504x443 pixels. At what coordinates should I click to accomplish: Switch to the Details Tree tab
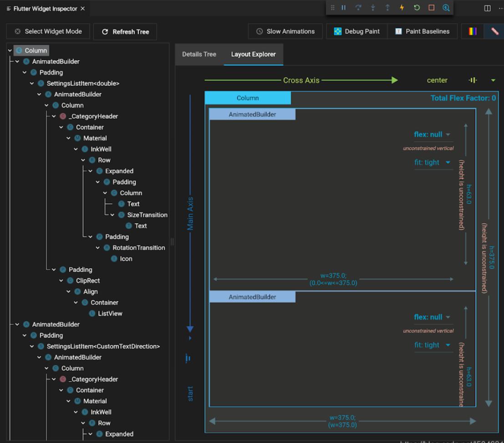(199, 54)
